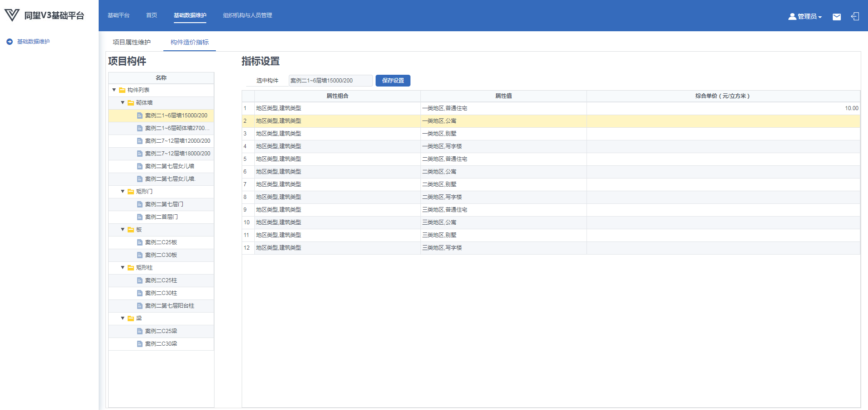Click the 属性组合 column header

338,96
